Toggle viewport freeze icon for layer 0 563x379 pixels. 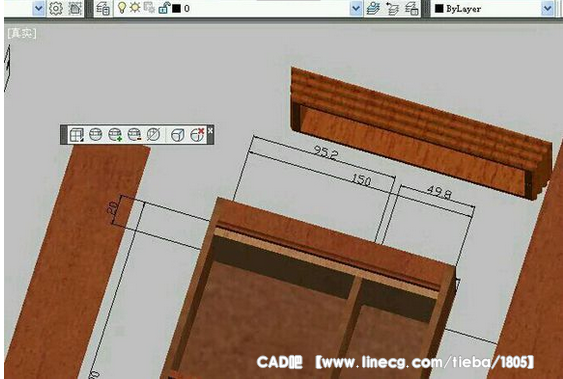149,8
